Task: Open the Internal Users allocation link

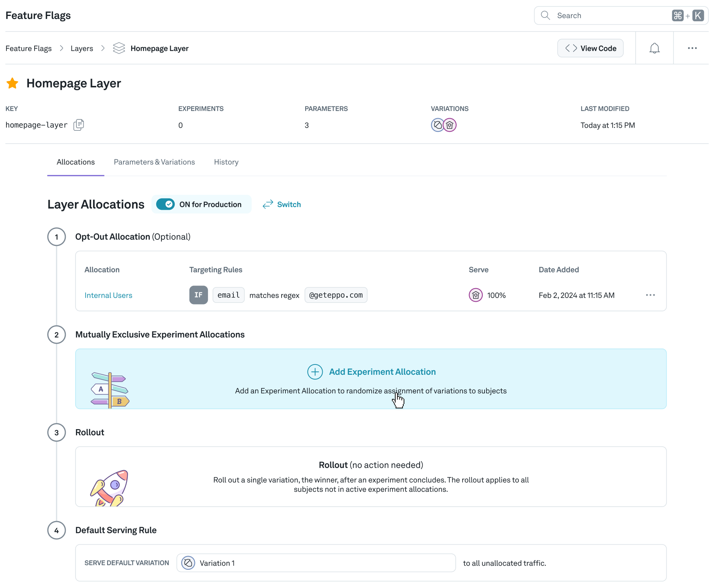Action: pos(108,295)
